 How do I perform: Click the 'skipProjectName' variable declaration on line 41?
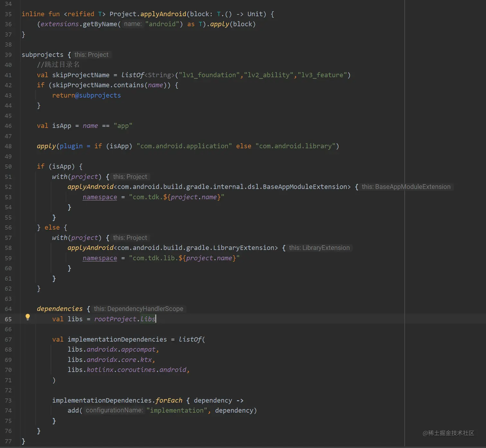[81, 75]
